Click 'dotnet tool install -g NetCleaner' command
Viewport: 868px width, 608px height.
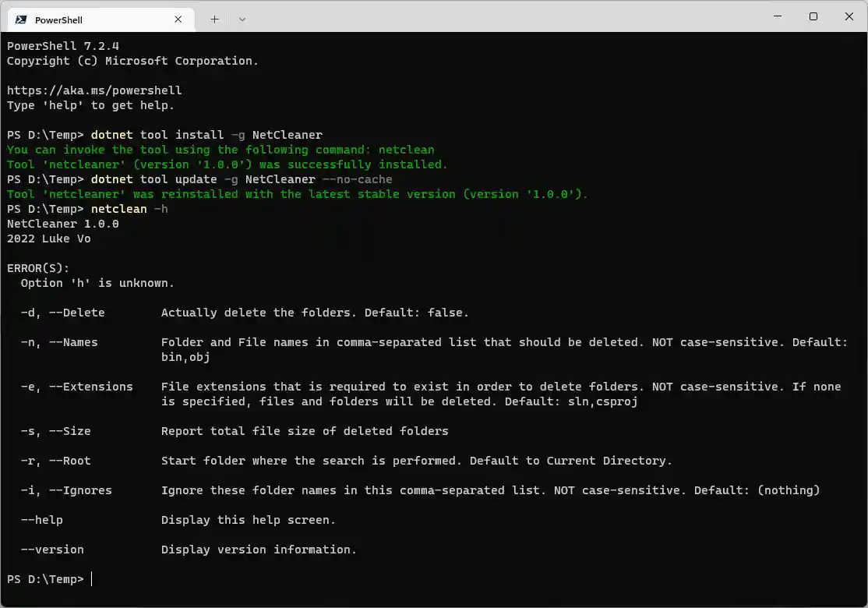pyautogui.click(x=206, y=135)
